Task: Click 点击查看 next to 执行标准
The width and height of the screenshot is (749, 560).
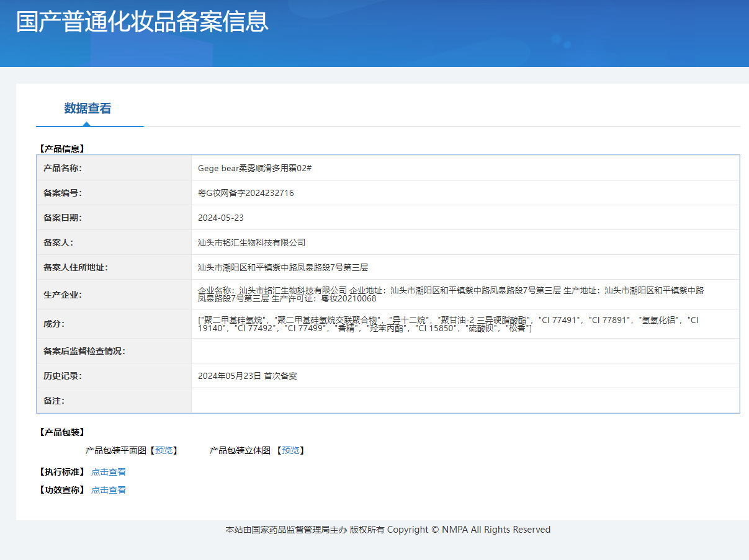Action: coord(108,471)
